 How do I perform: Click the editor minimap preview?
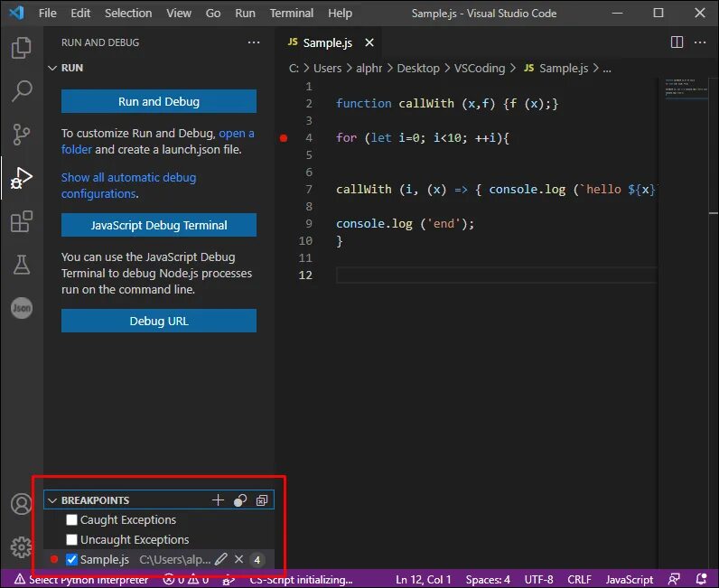tap(686, 88)
